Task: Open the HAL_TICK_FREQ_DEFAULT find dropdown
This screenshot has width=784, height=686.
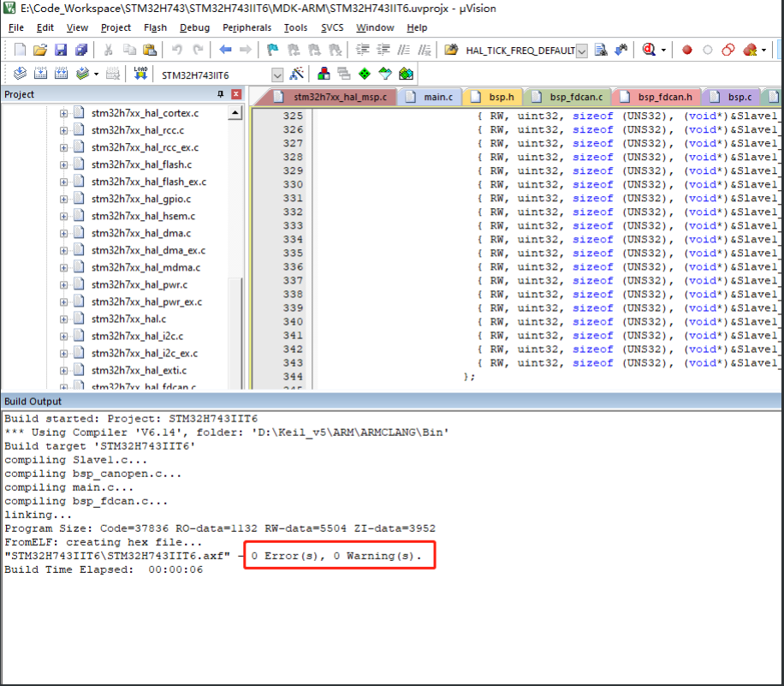Action: pos(581,51)
